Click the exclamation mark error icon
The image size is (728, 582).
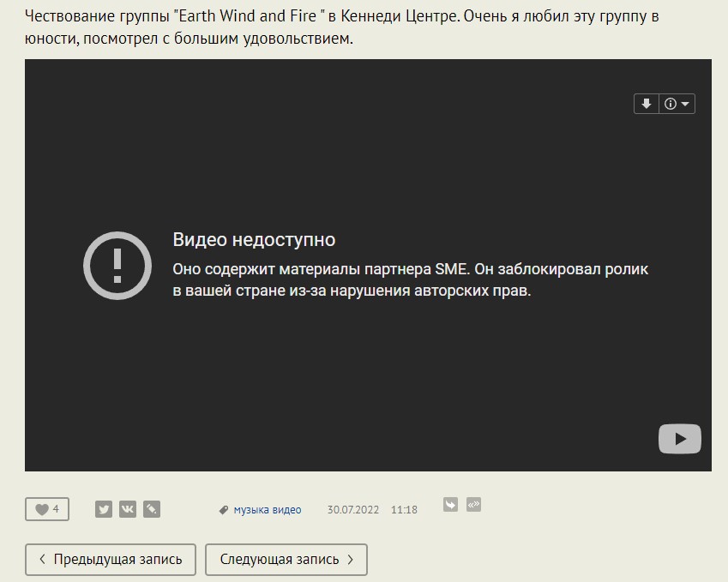[117, 266]
